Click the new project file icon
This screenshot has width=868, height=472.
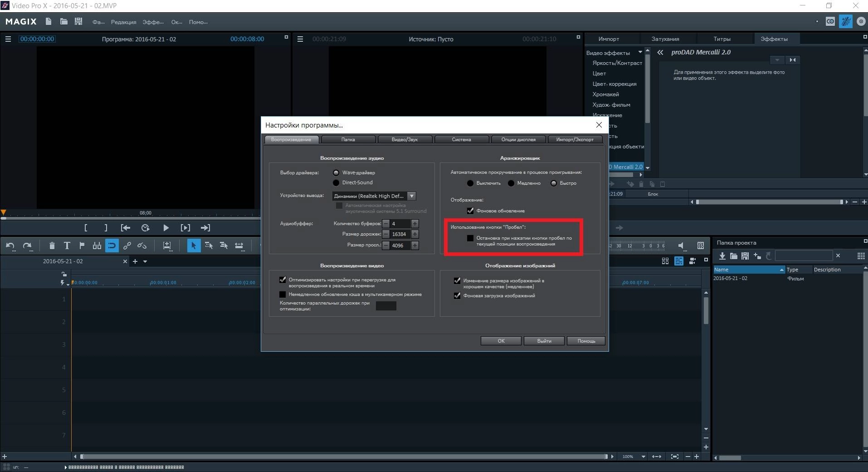click(x=49, y=21)
